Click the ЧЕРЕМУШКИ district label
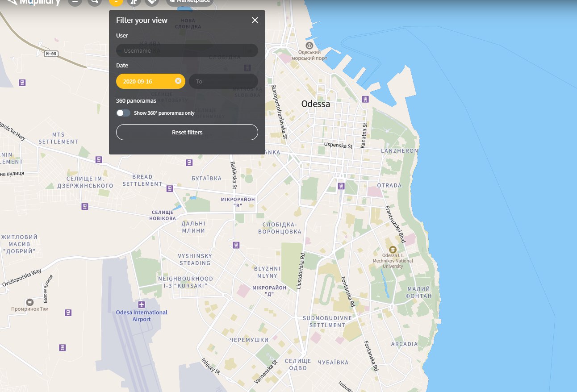The image size is (577, 392). tap(248, 340)
